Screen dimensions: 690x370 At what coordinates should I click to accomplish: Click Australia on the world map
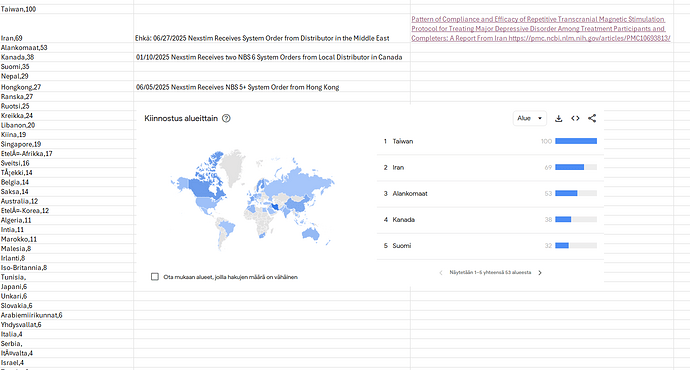pyautogui.click(x=311, y=234)
